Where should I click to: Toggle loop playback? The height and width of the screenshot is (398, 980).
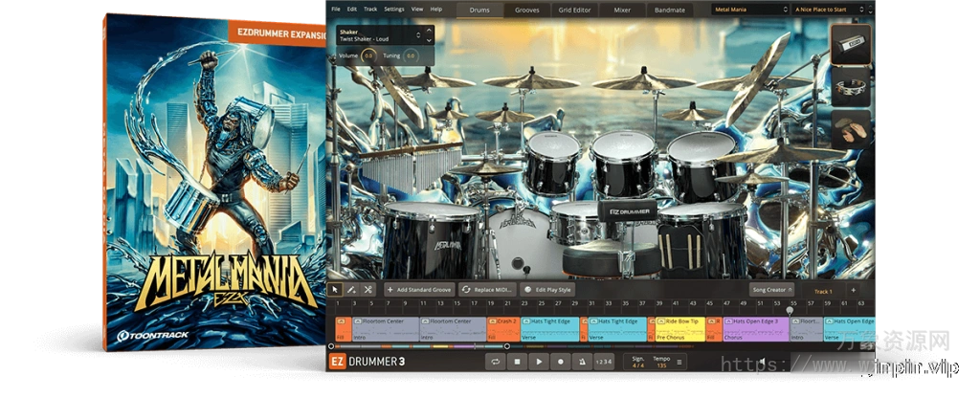[495, 361]
